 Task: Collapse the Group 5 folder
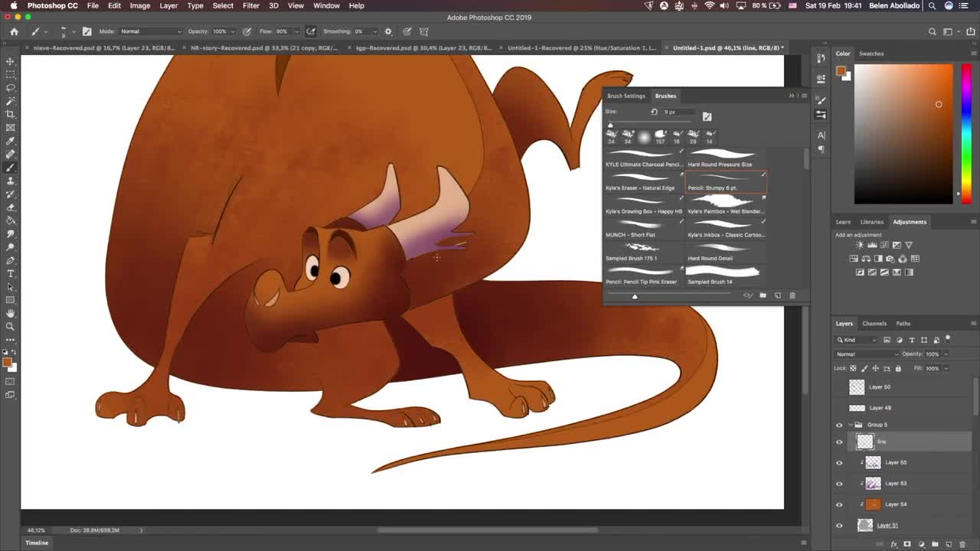pyautogui.click(x=850, y=425)
